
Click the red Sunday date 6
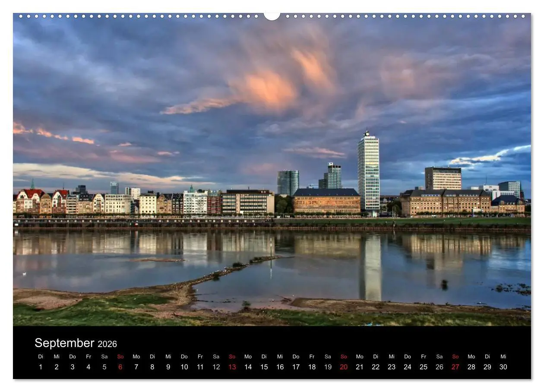click(120, 367)
